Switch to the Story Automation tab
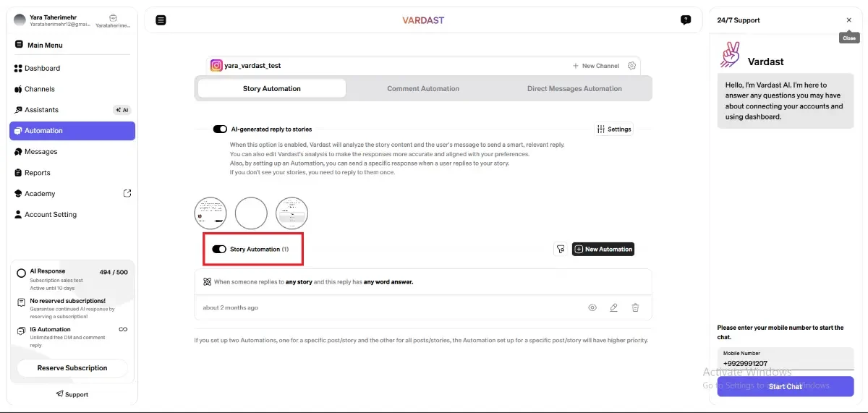 pyautogui.click(x=272, y=88)
